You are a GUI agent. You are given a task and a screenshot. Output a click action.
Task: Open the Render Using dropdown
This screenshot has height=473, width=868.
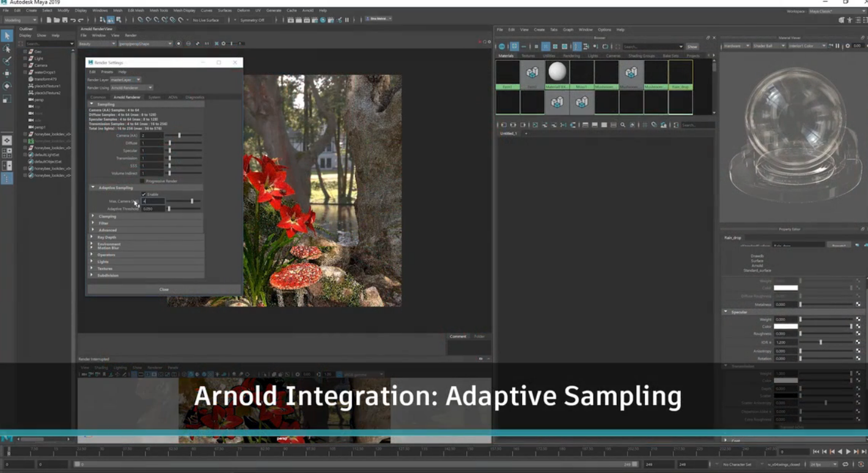[131, 88]
